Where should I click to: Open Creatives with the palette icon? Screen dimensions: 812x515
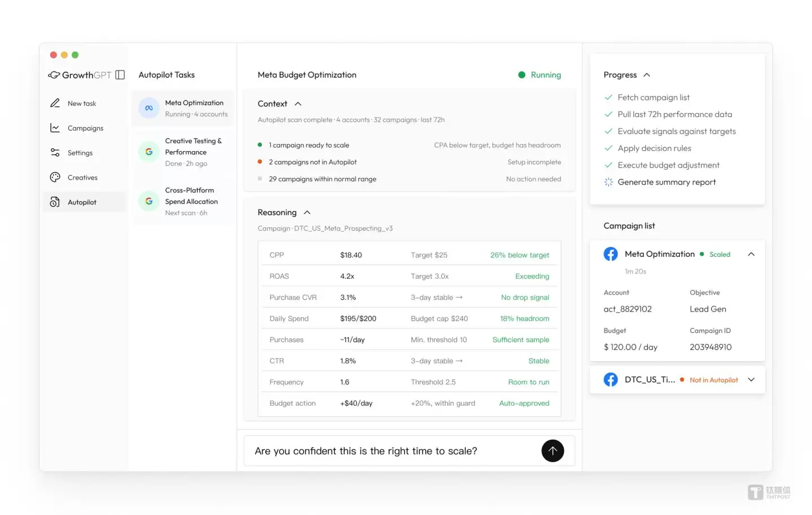[x=55, y=177]
